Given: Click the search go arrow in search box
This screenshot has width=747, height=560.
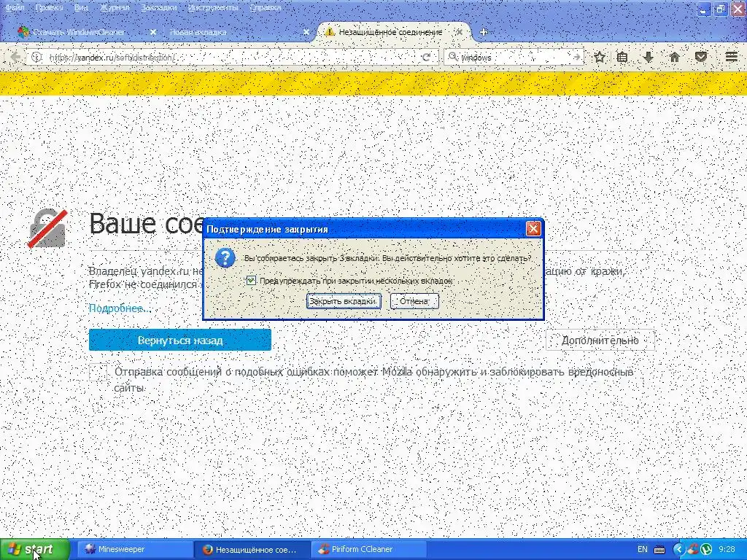Looking at the screenshot, I should (x=576, y=57).
